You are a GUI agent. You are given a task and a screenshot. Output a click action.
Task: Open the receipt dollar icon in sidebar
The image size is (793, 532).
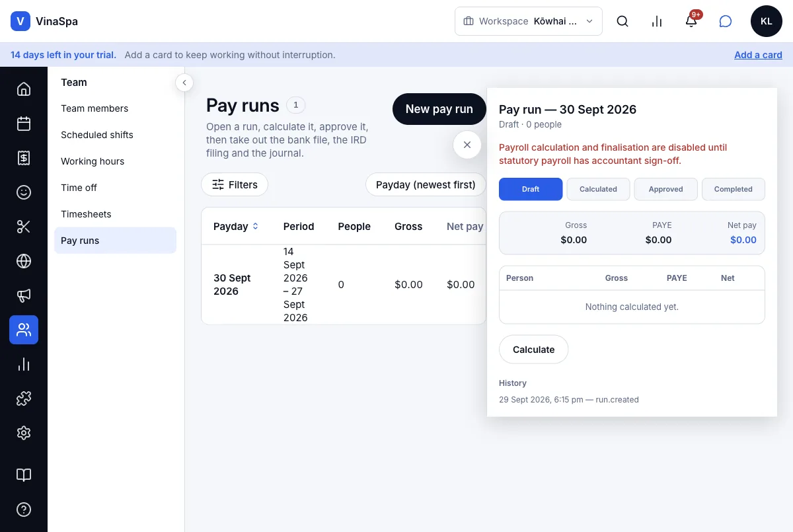point(24,158)
